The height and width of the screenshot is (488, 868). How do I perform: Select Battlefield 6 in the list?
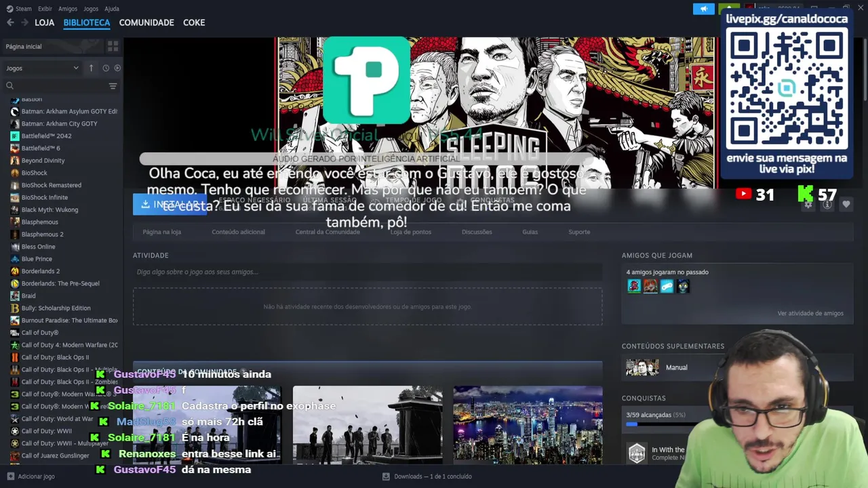pos(41,148)
